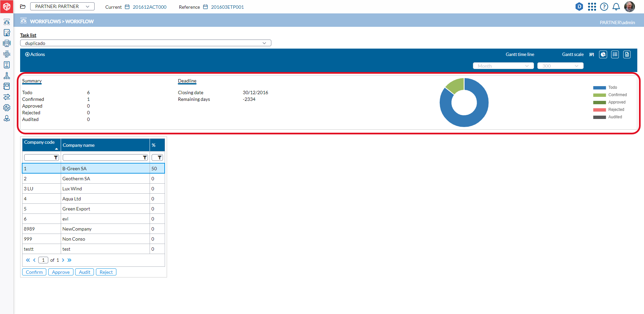
Task: Click the Todo legend color swatch
Action: point(599,88)
